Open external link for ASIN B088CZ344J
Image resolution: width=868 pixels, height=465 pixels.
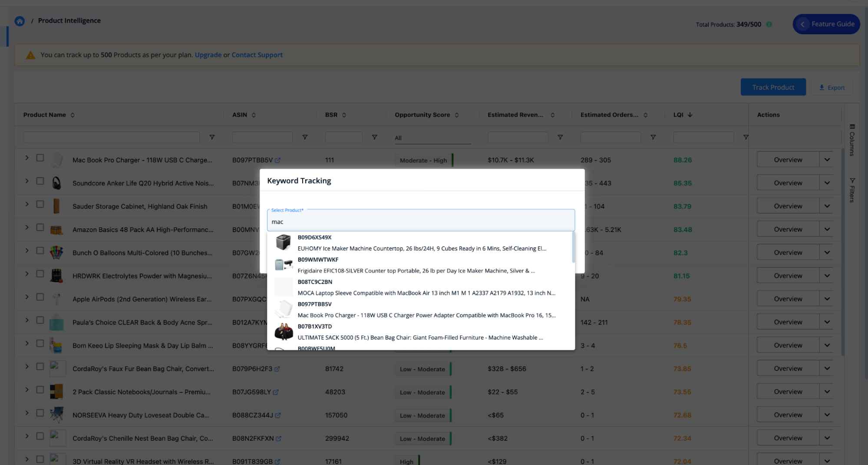(x=278, y=415)
